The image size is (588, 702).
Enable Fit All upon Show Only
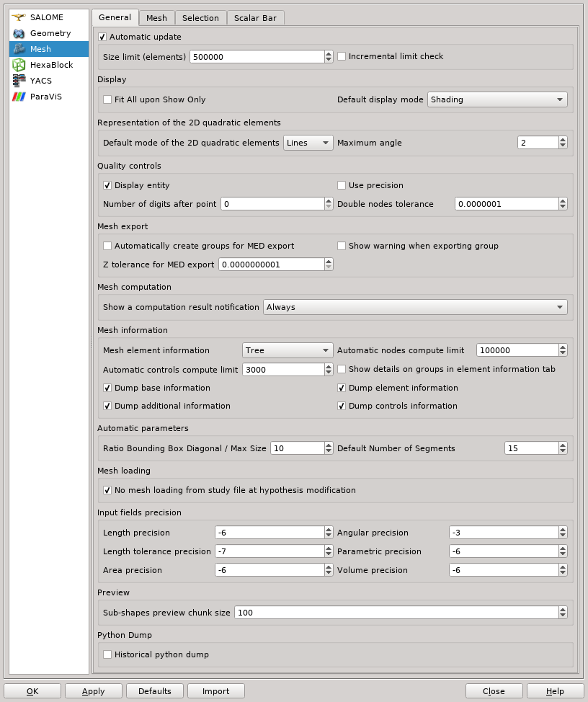(107, 100)
